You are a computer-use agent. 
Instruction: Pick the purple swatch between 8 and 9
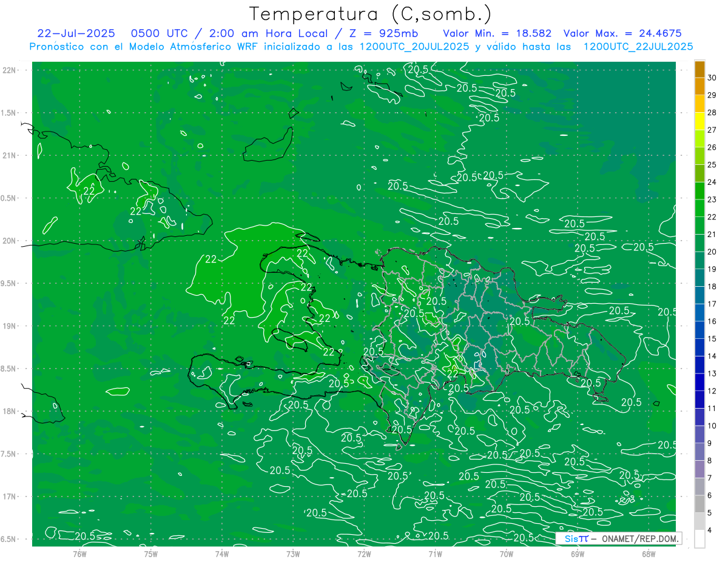point(699,452)
